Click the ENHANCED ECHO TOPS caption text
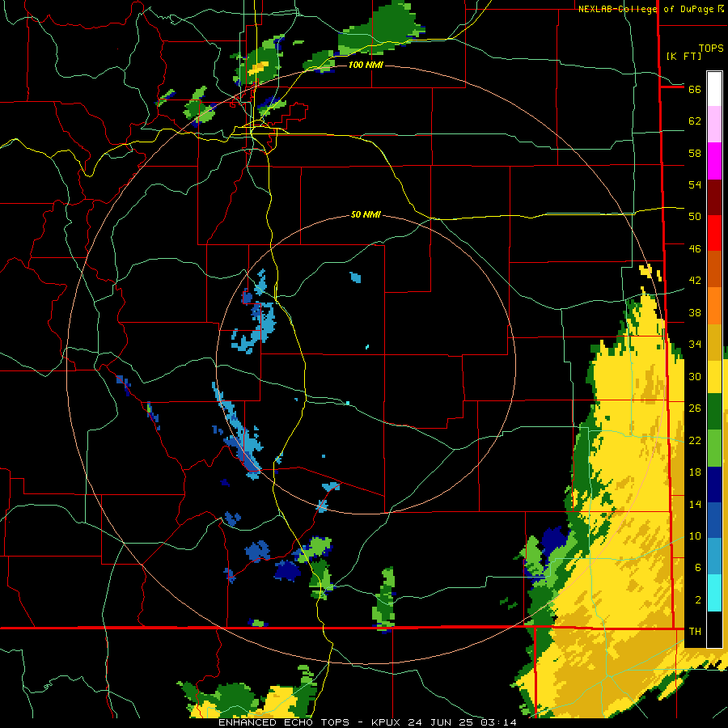 (x=284, y=722)
